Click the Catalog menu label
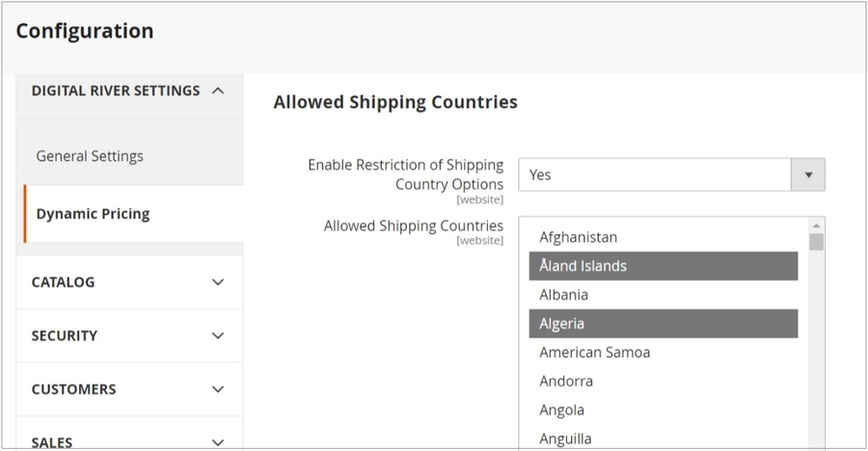The height and width of the screenshot is (451, 868). point(64,282)
